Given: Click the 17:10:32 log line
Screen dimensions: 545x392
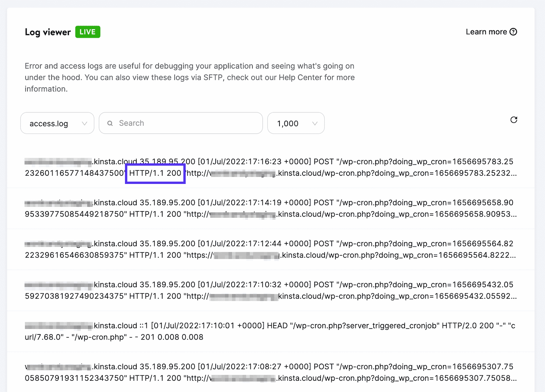Looking at the screenshot, I should [x=269, y=290].
